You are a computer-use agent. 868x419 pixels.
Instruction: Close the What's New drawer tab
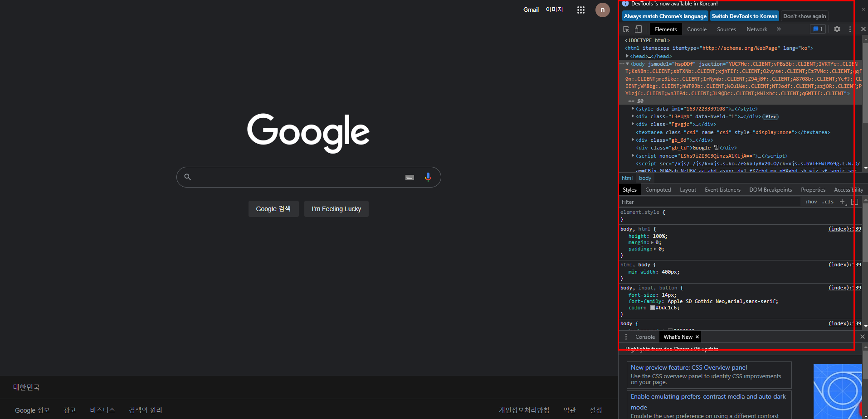click(x=697, y=337)
